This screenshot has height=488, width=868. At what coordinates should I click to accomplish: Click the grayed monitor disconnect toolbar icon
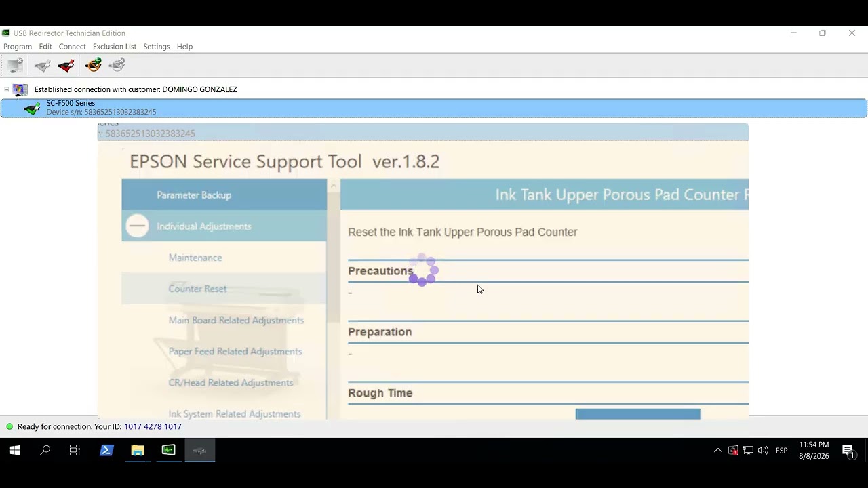(x=15, y=65)
